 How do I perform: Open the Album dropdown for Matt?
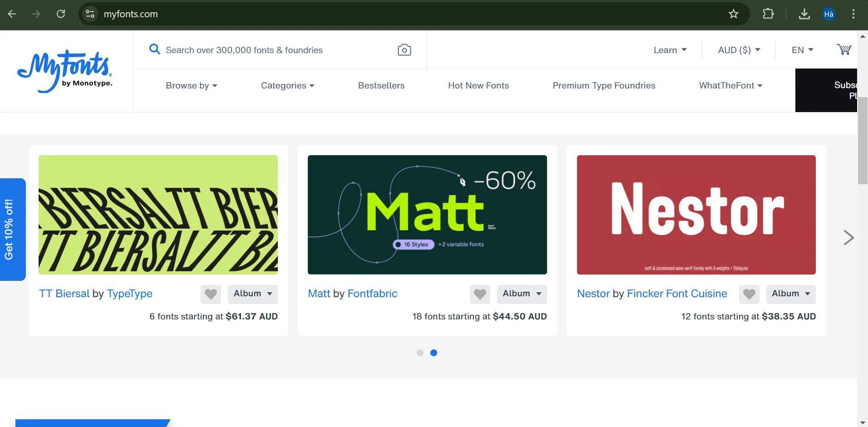[522, 294]
